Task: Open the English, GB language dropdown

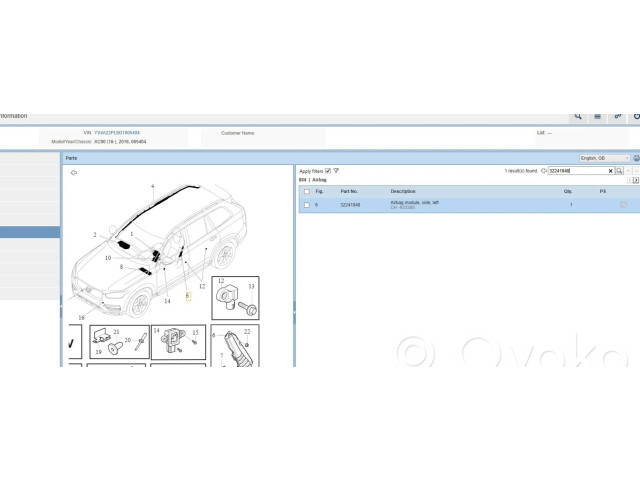Action: 605,158
